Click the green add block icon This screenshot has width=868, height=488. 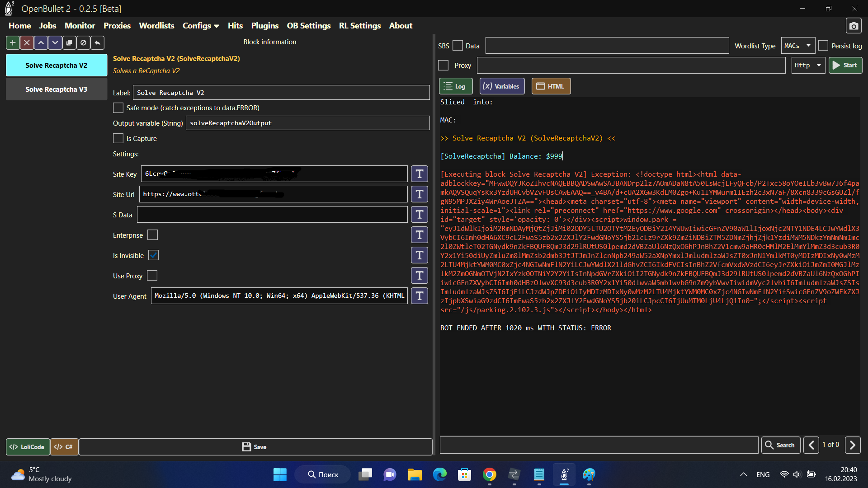13,42
